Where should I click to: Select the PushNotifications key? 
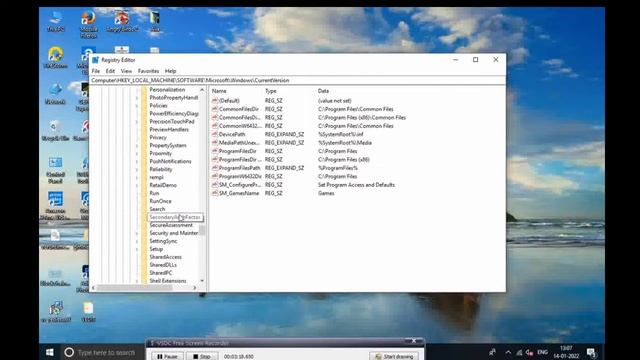[170, 161]
